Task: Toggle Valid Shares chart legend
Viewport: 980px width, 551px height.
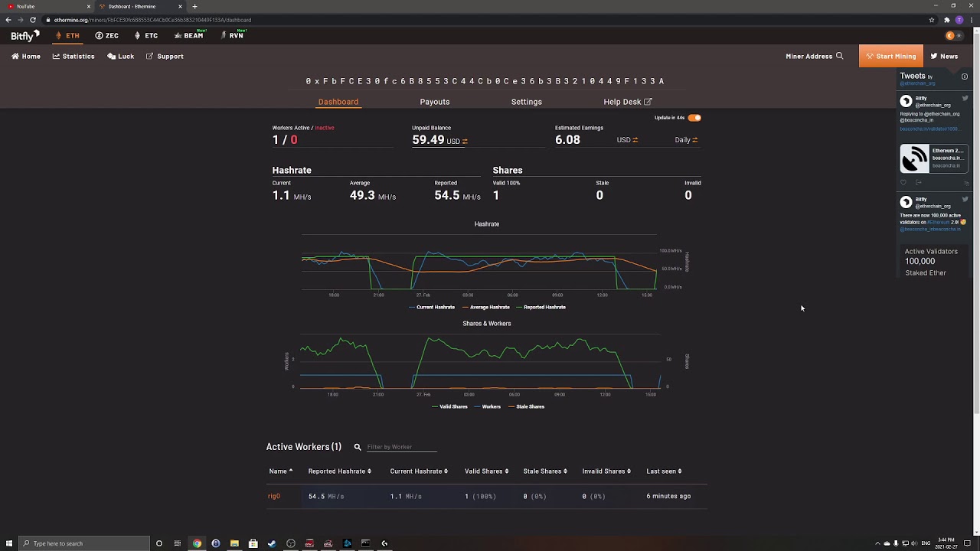Action: (449, 406)
